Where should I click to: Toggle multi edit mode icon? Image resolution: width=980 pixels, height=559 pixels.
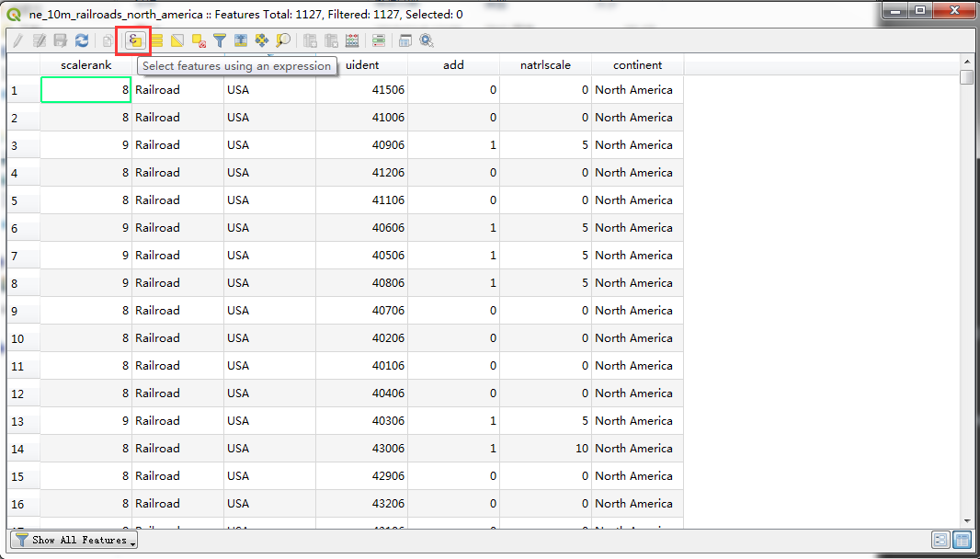pos(40,41)
